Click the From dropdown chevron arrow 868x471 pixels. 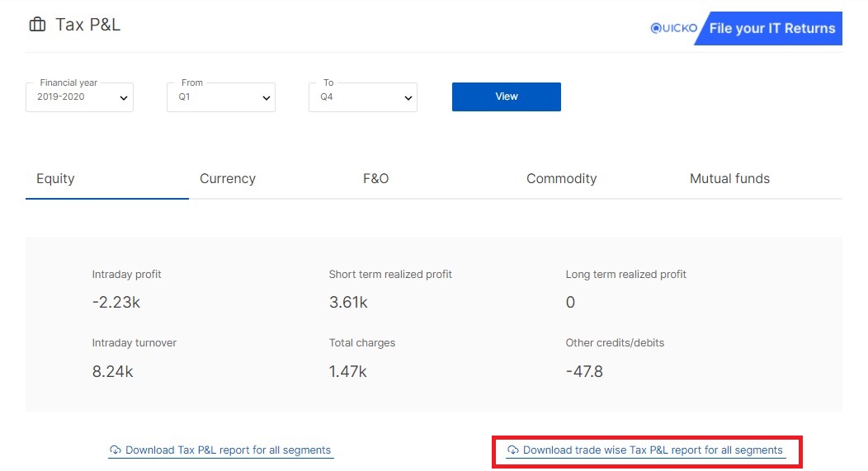coord(266,98)
